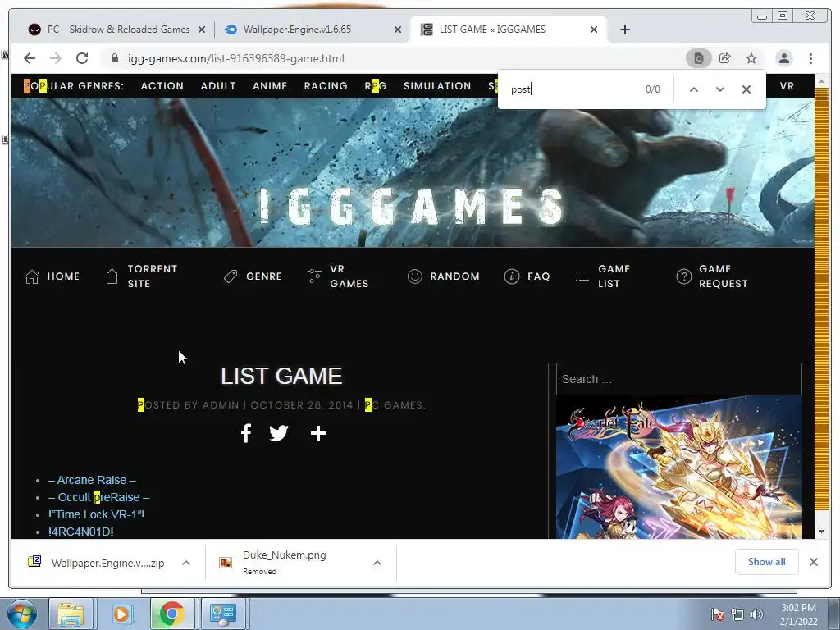Open the Scarlet Fate ad banner
Image resolution: width=840 pixels, height=630 pixels.
click(x=678, y=467)
